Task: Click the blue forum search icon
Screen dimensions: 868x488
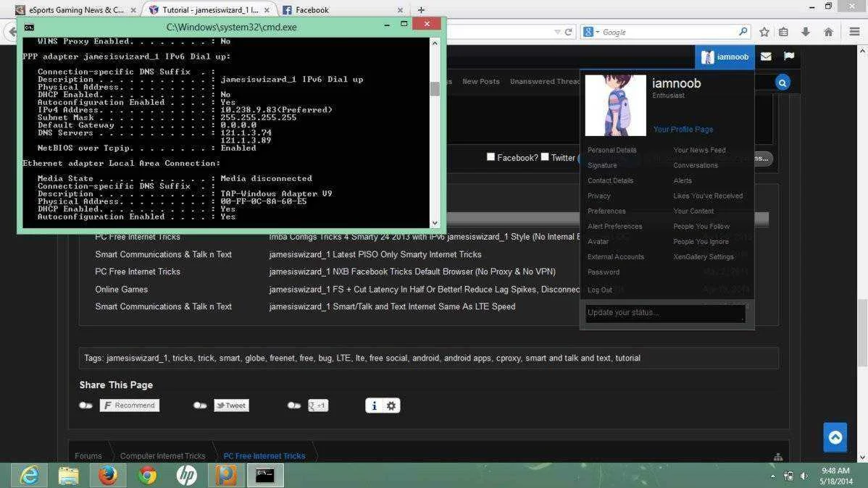Action: point(783,83)
